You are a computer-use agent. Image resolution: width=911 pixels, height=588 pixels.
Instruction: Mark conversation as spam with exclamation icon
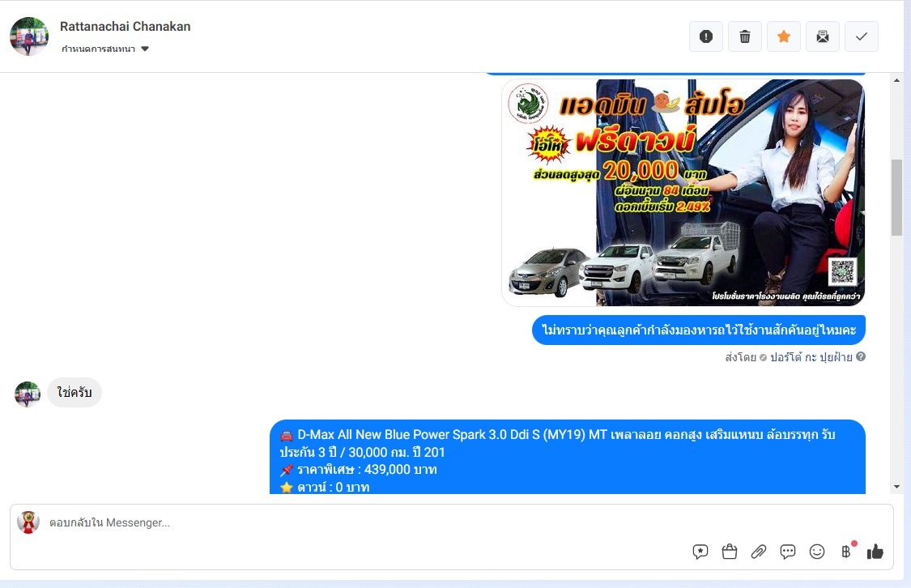[x=706, y=36]
